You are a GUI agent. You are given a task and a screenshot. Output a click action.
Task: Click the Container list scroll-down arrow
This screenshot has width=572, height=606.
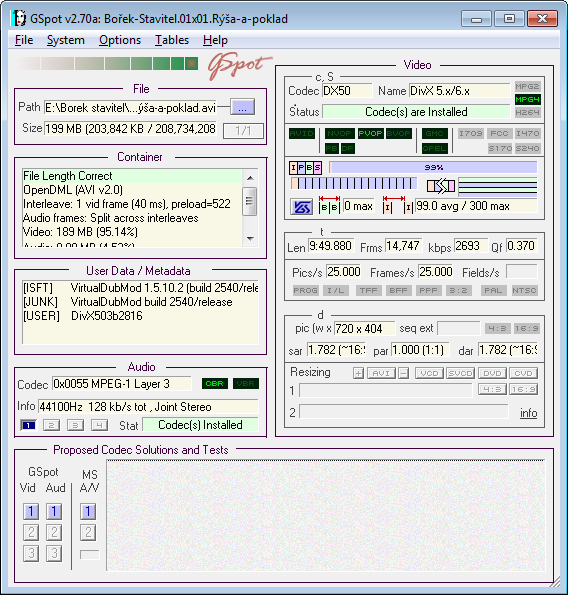250,238
